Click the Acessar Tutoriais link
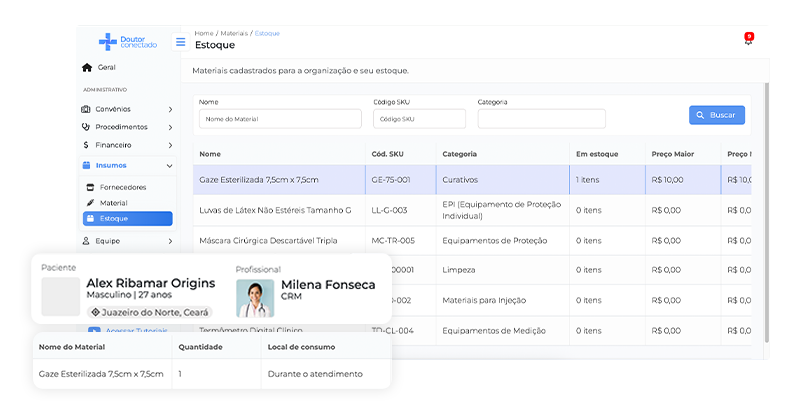 [x=136, y=330]
